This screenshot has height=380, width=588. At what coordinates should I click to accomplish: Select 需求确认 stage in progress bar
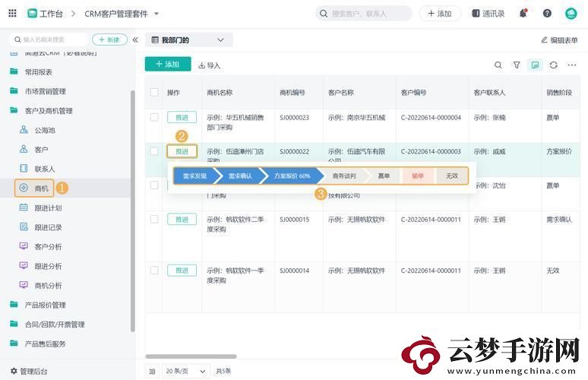click(240, 176)
